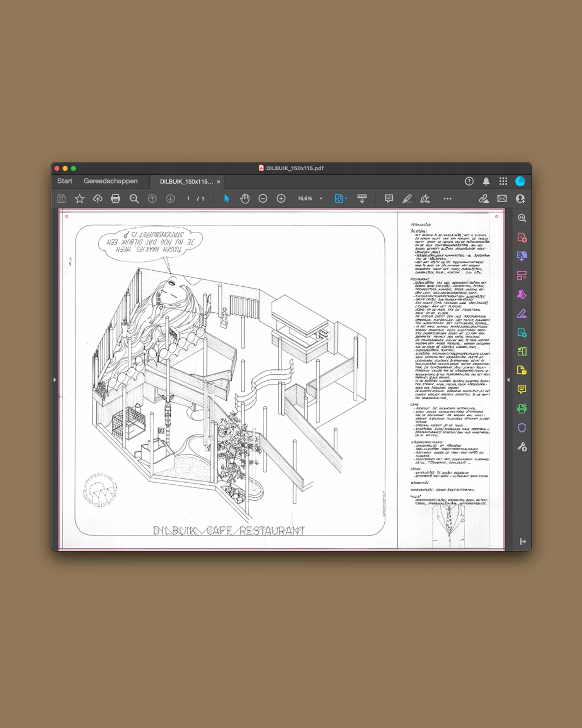Image resolution: width=582 pixels, height=728 pixels.
Task: Go to the Start tab
Action: click(x=65, y=181)
